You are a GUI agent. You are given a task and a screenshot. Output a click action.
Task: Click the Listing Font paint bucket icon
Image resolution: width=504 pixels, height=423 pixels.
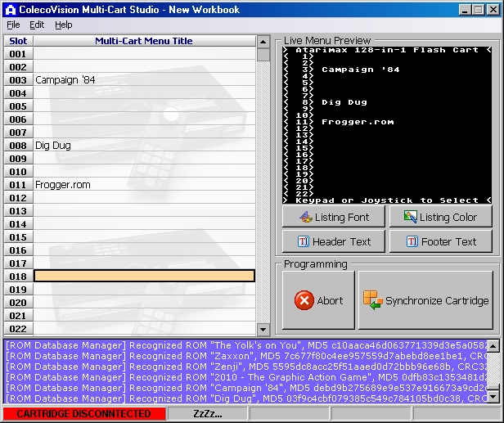305,218
